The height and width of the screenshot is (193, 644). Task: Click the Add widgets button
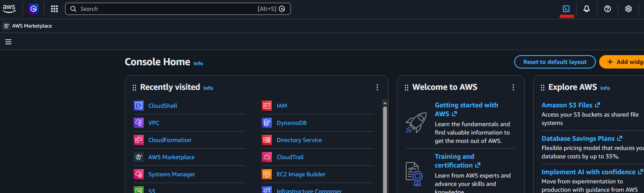(622, 62)
